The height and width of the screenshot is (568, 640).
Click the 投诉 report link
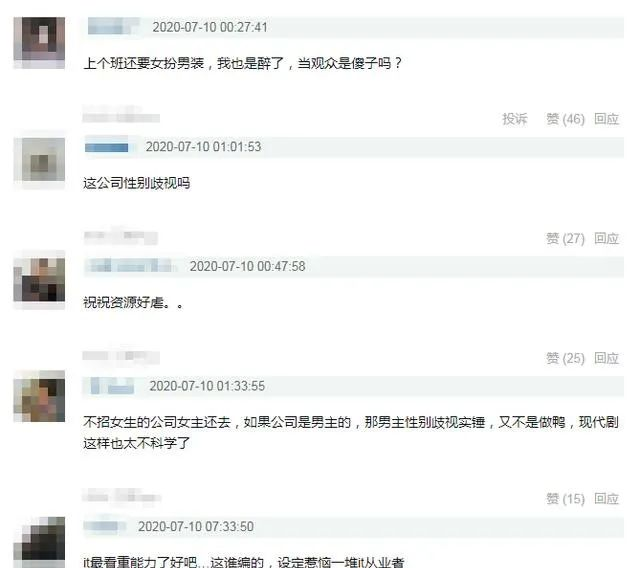(x=515, y=119)
